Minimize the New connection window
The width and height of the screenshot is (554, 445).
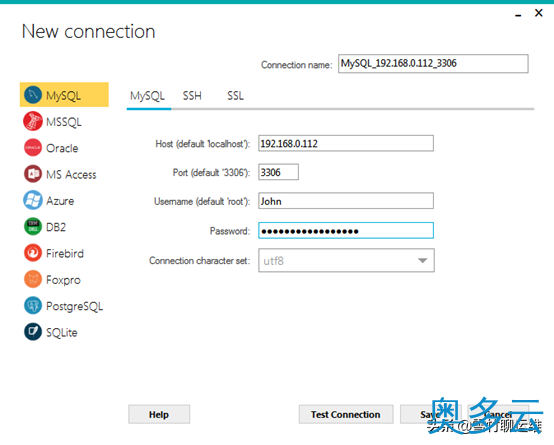[518, 15]
